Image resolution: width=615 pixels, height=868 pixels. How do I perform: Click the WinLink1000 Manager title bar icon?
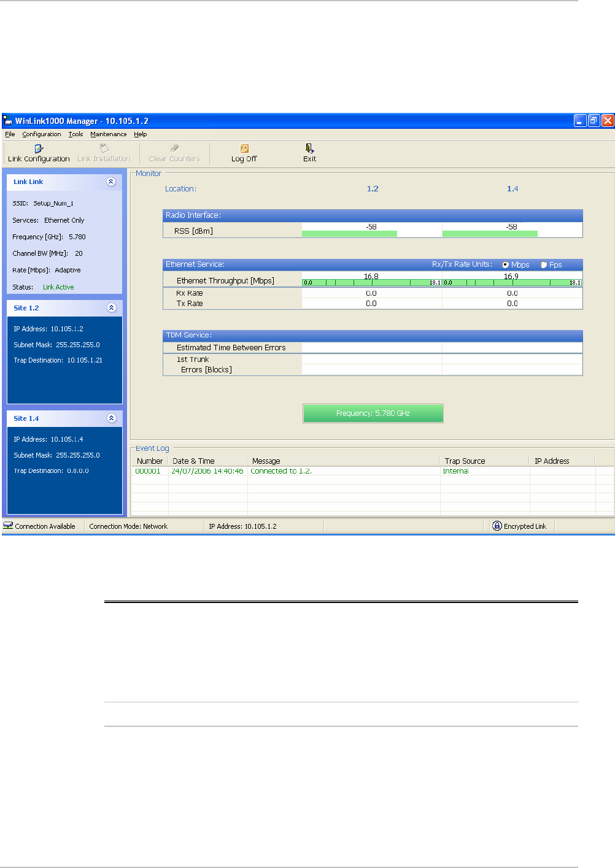(8, 121)
